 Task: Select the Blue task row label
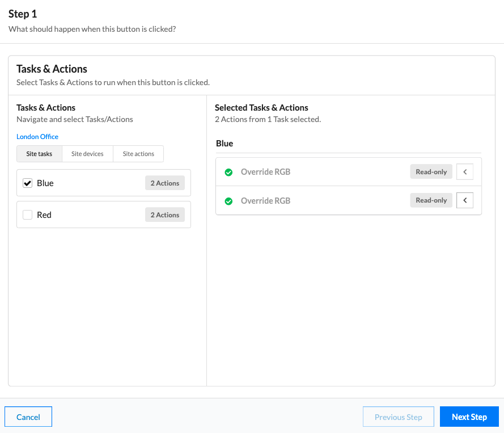pyautogui.click(x=45, y=183)
